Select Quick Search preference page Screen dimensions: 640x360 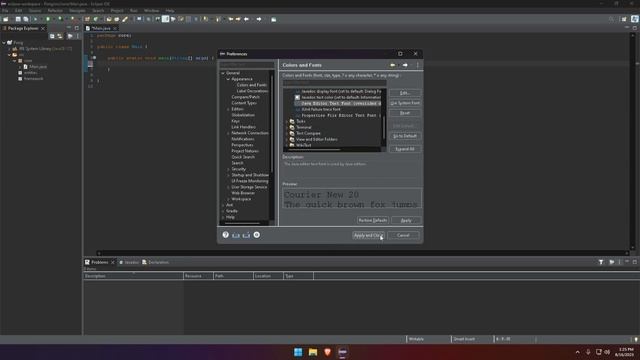[x=243, y=157]
